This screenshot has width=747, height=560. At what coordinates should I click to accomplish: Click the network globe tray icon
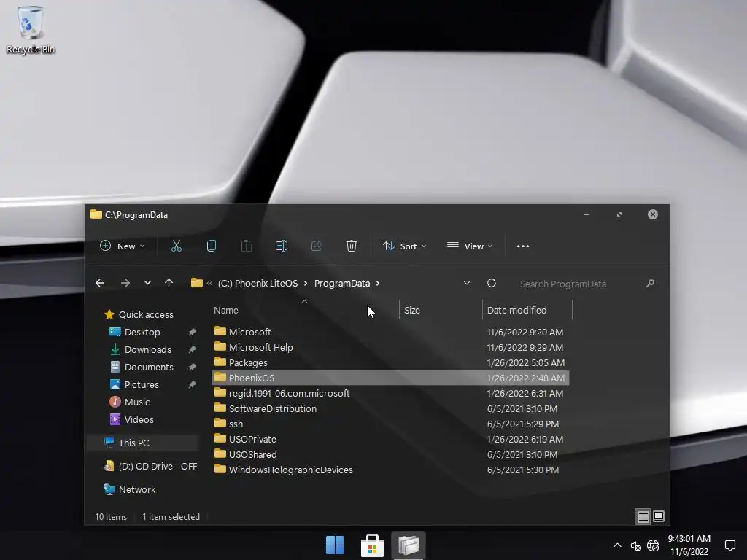(x=653, y=545)
